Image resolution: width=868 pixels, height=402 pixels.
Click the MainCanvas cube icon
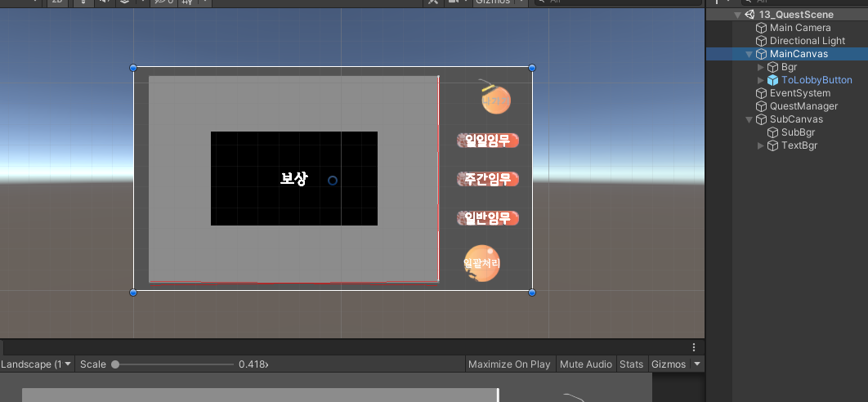pos(761,54)
